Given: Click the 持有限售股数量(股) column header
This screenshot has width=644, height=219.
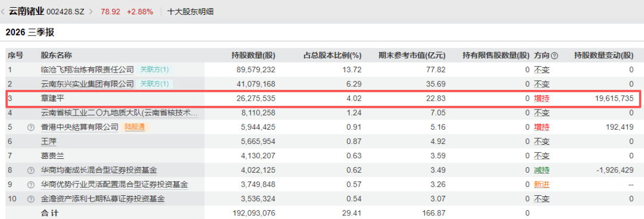Looking at the screenshot, I should (x=496, y=55).
